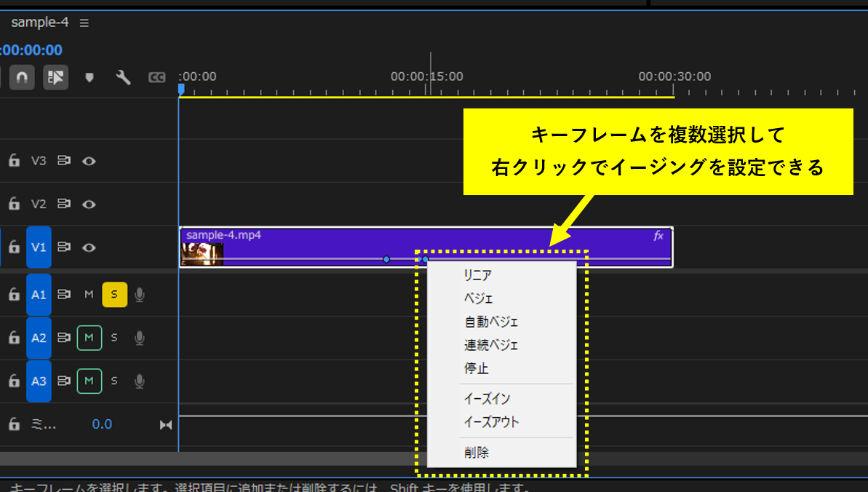Click the closed captions CC icon
The width and height of the screenshot is (868, 492).
coord(156,77)
